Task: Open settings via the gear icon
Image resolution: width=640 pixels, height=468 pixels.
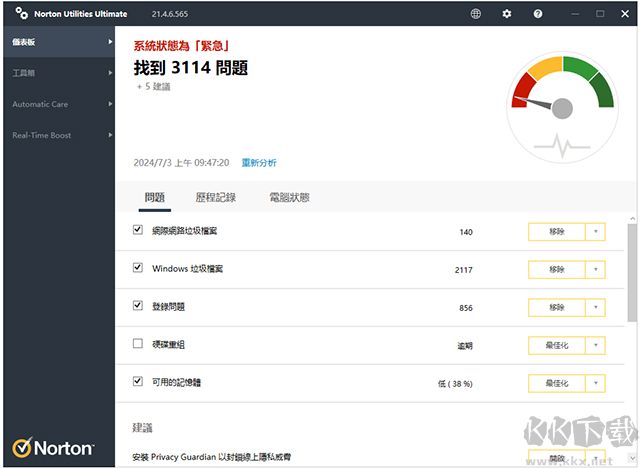Action: 507,14
